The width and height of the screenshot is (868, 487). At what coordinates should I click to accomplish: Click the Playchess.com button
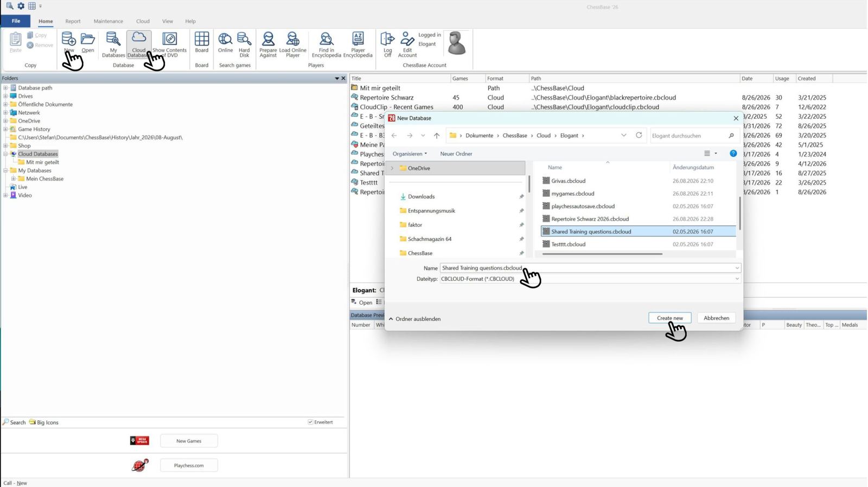tap(189, 465)
